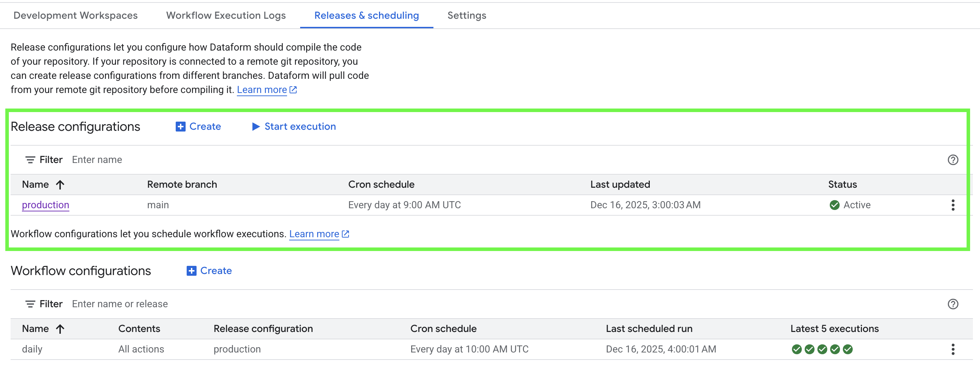Click filter icon in workflow configurations
980x391 pixels.
coord(30,304)
